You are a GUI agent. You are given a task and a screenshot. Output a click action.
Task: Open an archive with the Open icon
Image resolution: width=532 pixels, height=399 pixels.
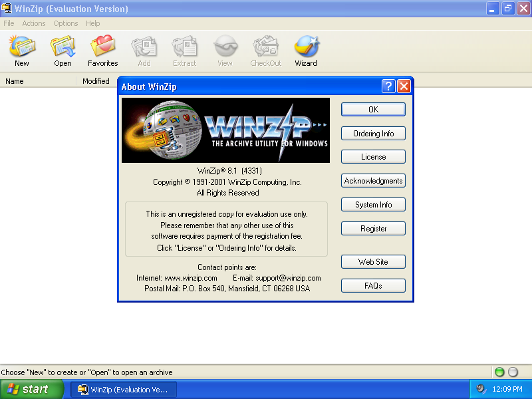coord(63,51)
